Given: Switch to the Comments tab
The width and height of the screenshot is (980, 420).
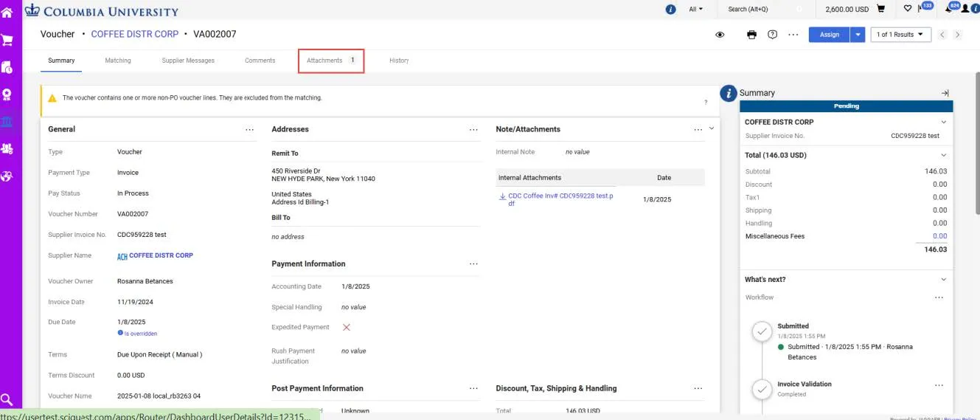Looking at the screenshot, I should (260, 61).
